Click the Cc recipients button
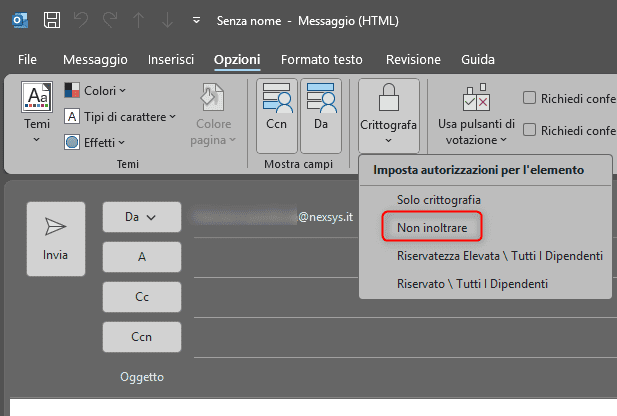This screenshot has width=617, height=416. [x=142, y=297]
